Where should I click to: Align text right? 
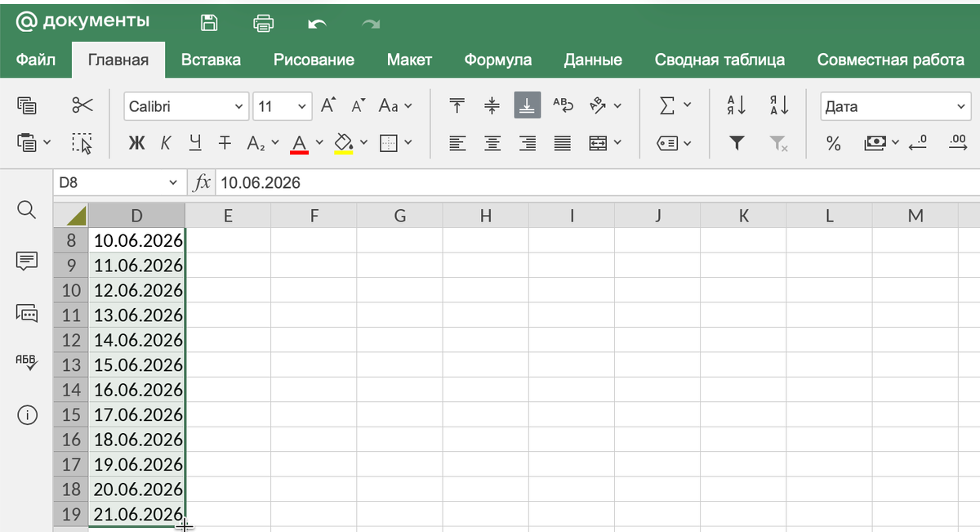pyautogui.click(x=528, y=143)
